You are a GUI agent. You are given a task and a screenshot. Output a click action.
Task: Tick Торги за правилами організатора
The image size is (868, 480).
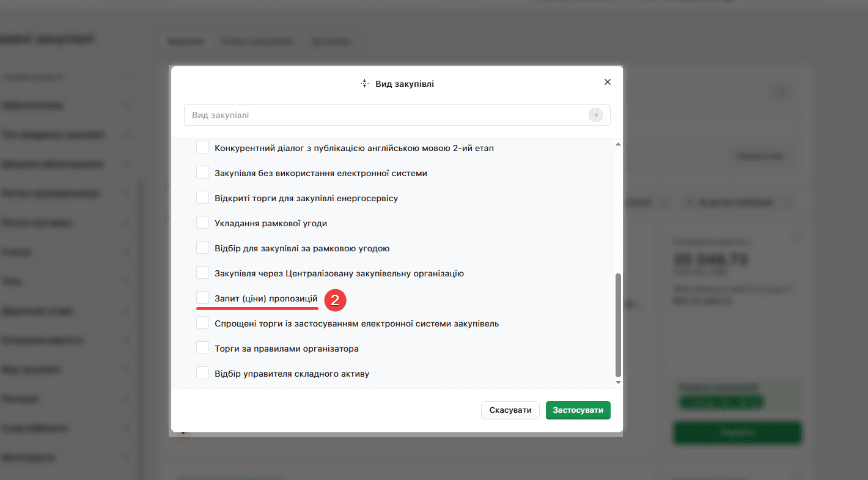(x=202, y=348)
